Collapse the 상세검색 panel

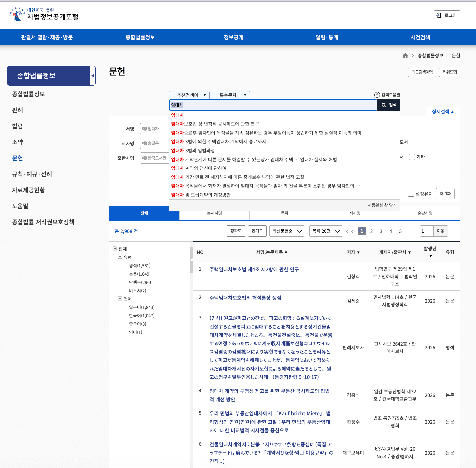click(443, 112)
